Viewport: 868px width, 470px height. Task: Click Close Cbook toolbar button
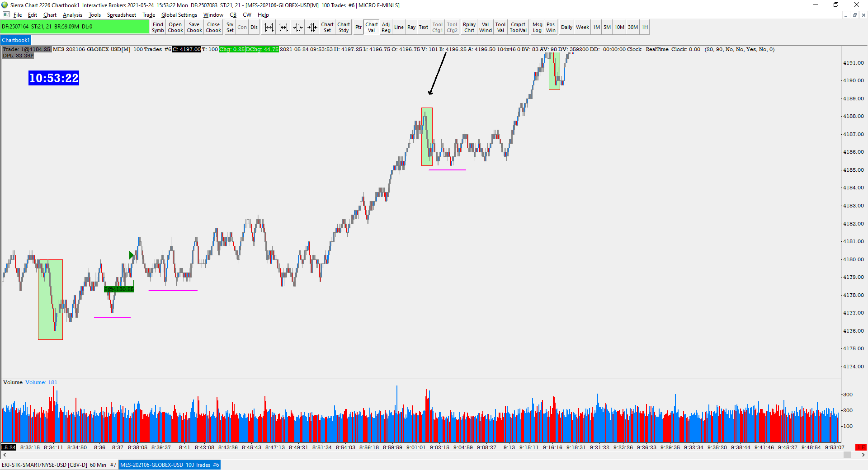click(x=213, y=27)
